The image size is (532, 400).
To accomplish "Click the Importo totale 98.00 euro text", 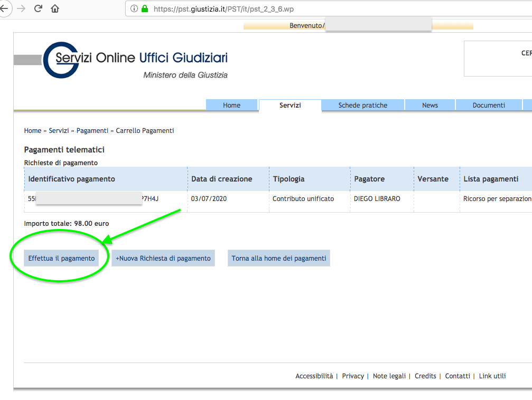I will tap(67, 223).
